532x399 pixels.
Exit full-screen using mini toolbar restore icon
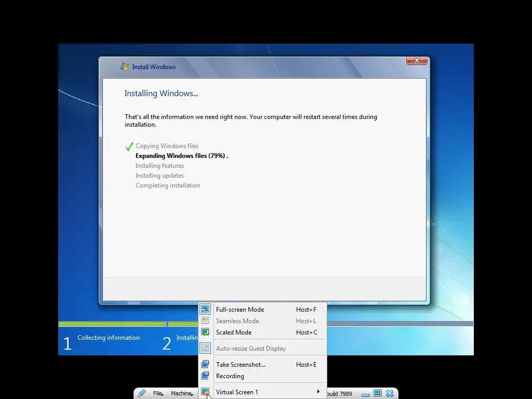tap(377, 393)
